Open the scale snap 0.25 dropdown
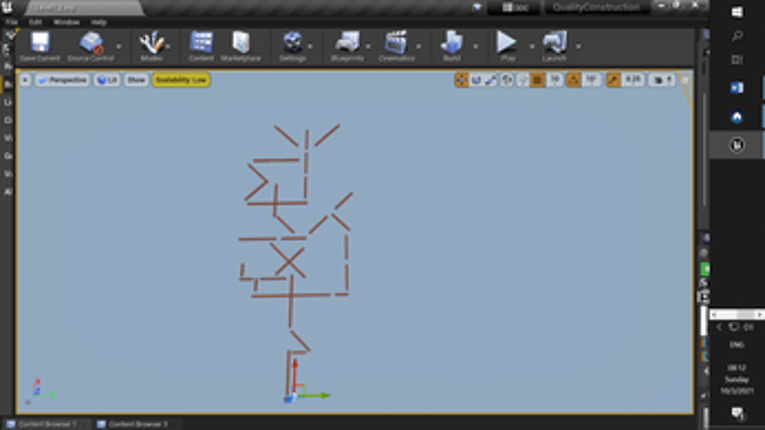Viewport: 765px width, 430px height. click(633, 80)
